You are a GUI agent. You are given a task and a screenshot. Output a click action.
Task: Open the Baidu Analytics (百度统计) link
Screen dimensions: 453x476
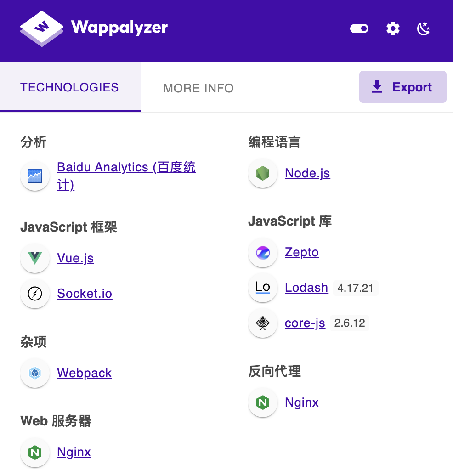(x=126, y=176)
